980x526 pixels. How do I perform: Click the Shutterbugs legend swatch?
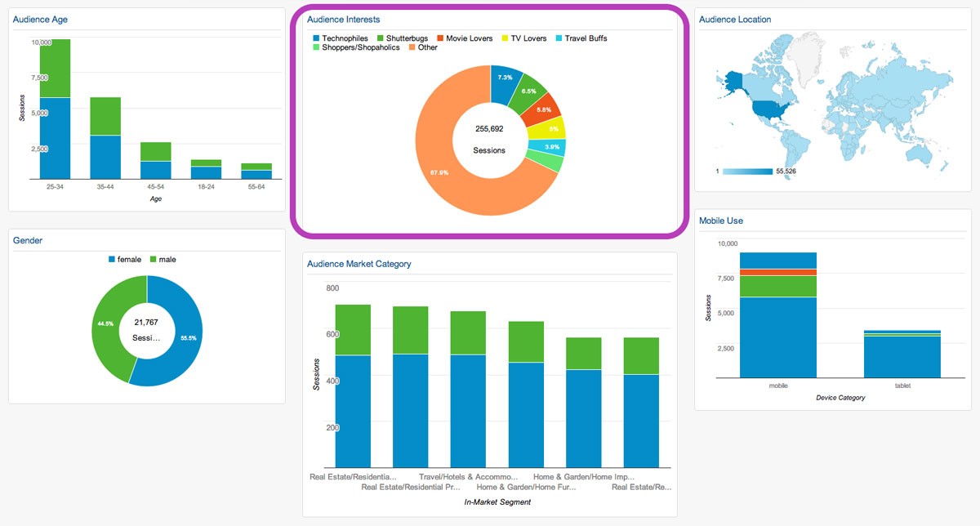coord(379,38)
